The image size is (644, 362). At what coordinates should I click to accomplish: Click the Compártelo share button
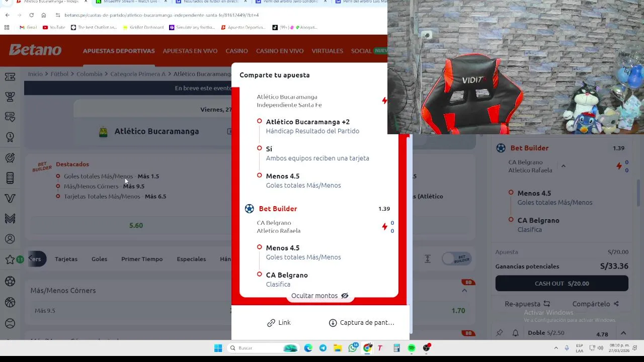595,304
